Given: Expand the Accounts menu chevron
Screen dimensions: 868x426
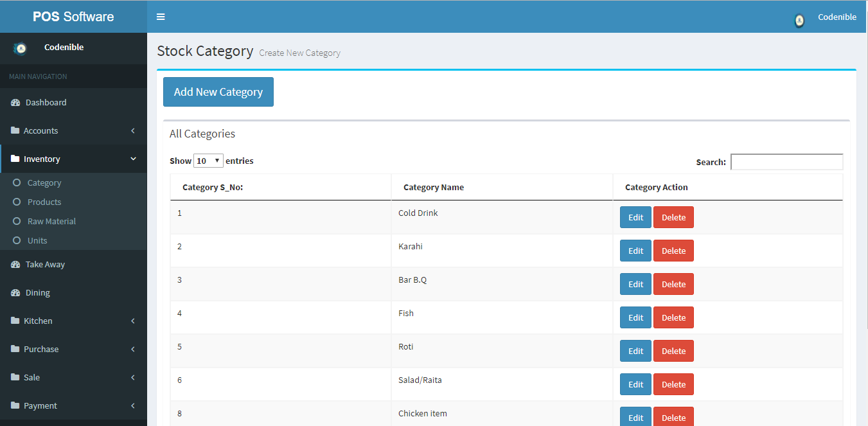Looking at the screenshot, I should (x=133, y=130).
